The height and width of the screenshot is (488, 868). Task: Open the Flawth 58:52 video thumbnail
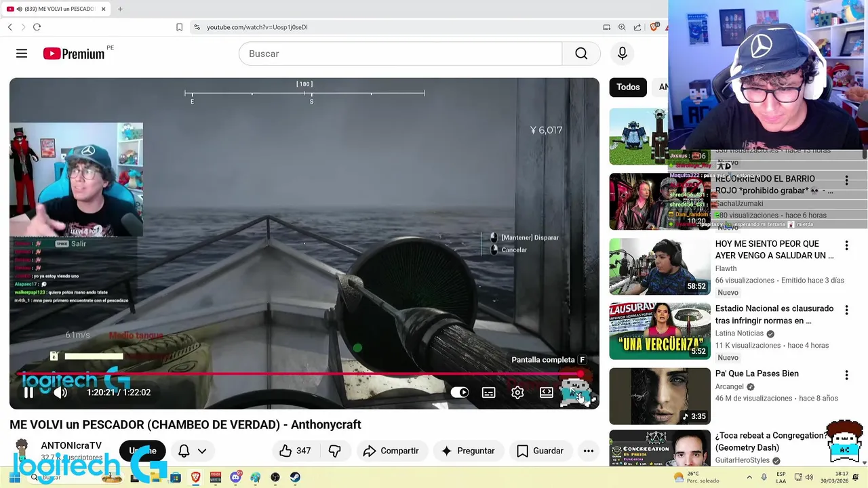point(660,266)
